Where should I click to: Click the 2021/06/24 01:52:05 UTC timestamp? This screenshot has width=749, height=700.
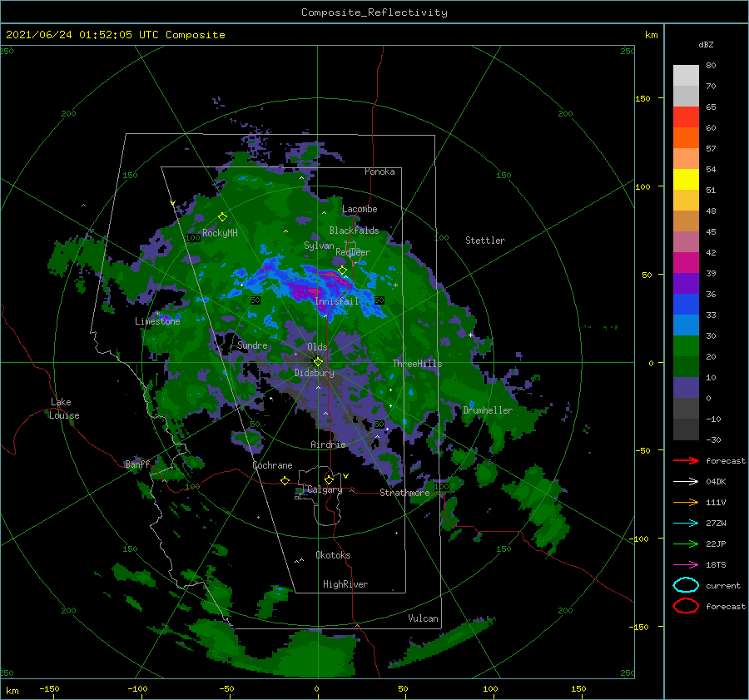115,35
